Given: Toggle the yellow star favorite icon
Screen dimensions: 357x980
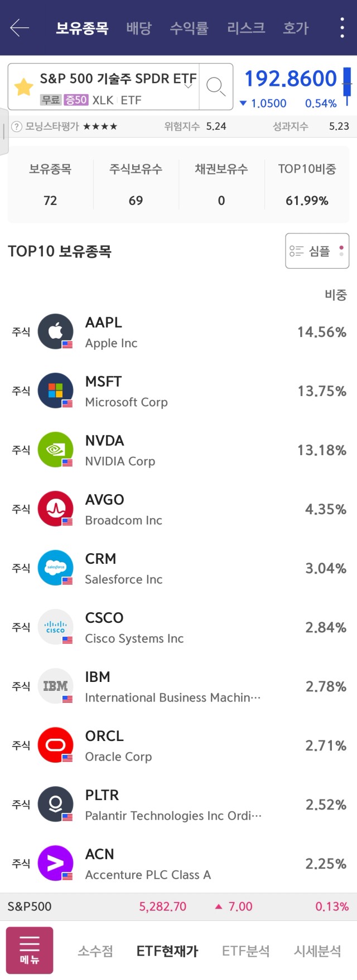Looking at the screenshot, I should [x=24, y=86].
